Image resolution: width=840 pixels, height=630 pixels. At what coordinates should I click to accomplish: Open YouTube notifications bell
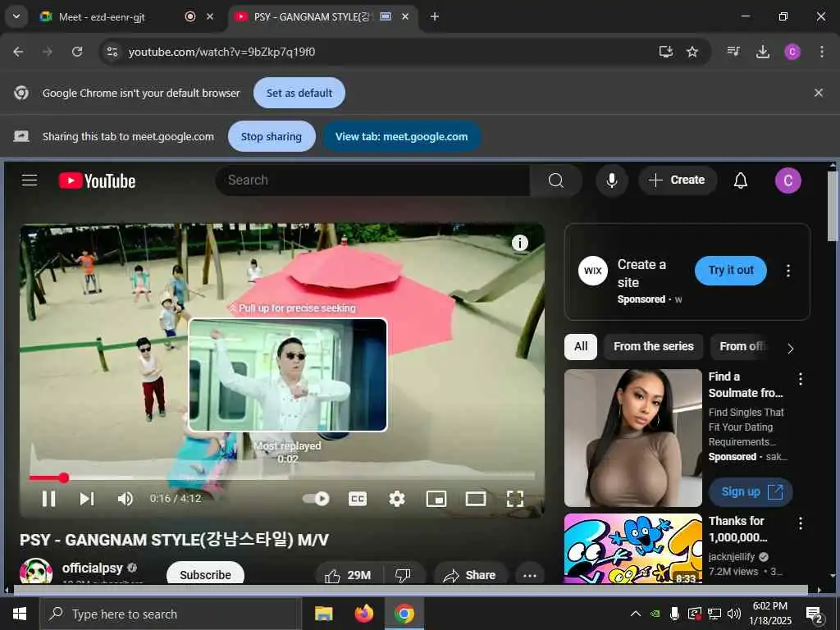[741, 180]
